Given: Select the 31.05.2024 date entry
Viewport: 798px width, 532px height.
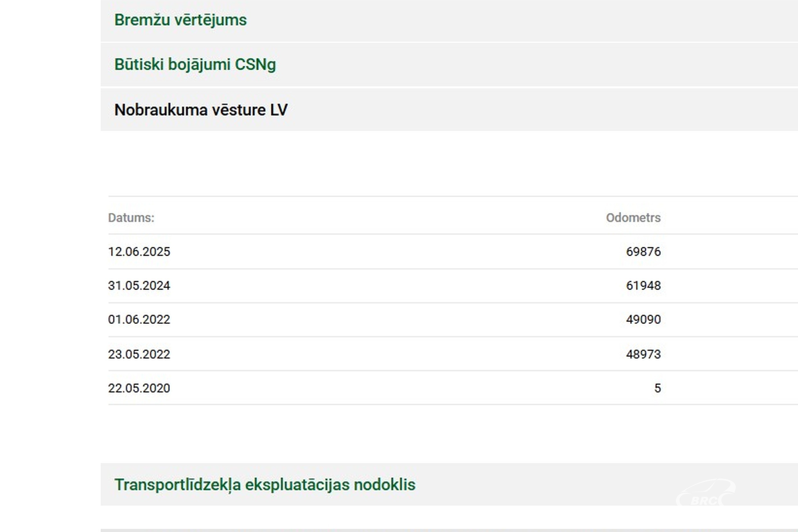Looking at the screenshot, I should point(139,286).
